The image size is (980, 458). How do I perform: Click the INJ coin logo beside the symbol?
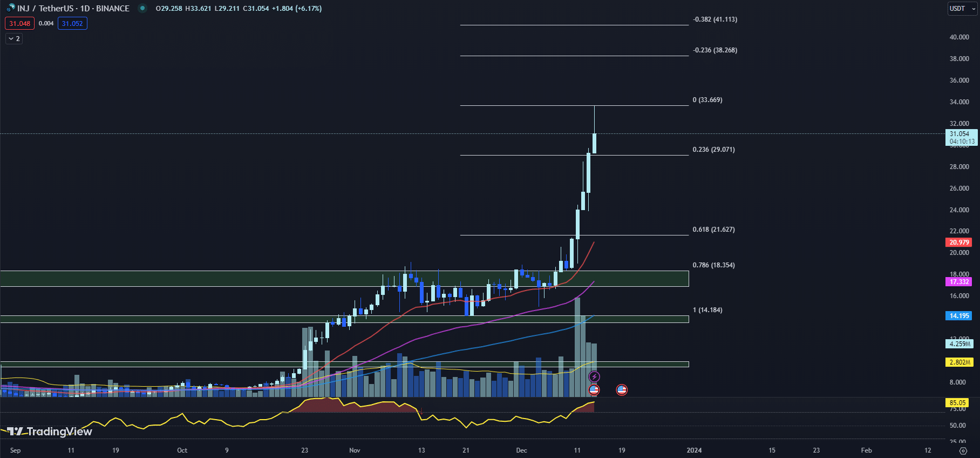click(10, 8)
